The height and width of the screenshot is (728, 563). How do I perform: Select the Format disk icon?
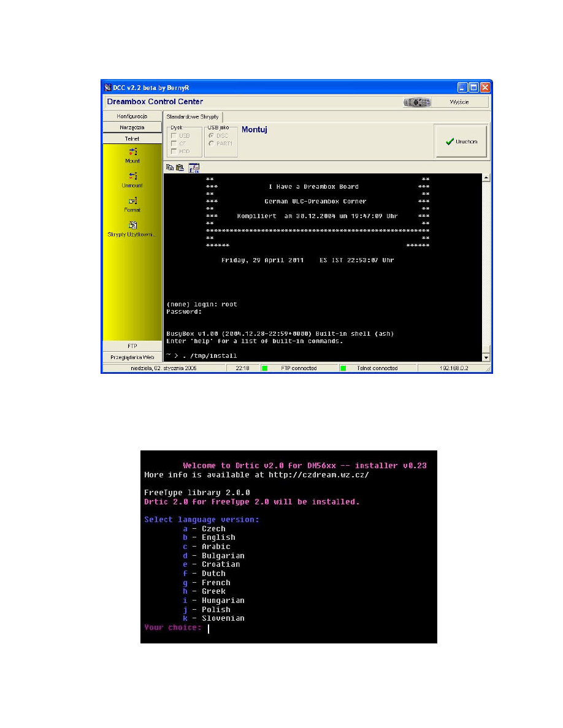(132, 200)
